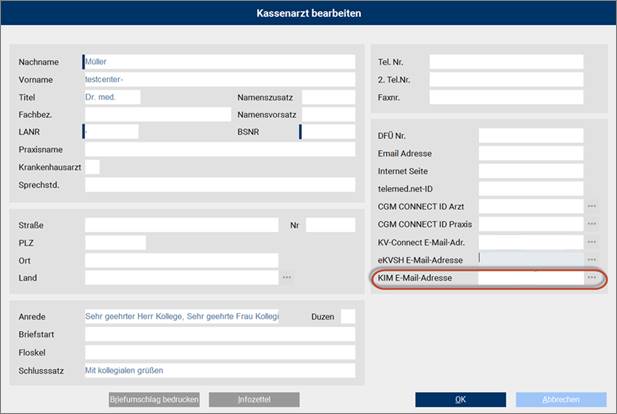Screen dimensions: 617x414
Task: Open the lookup button next to Land
Action: click(287, 277)
